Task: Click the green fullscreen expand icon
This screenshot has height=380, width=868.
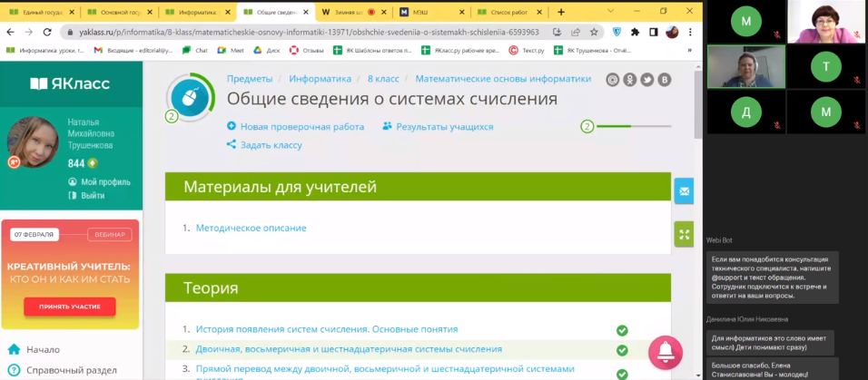Action: click(684, 234)
